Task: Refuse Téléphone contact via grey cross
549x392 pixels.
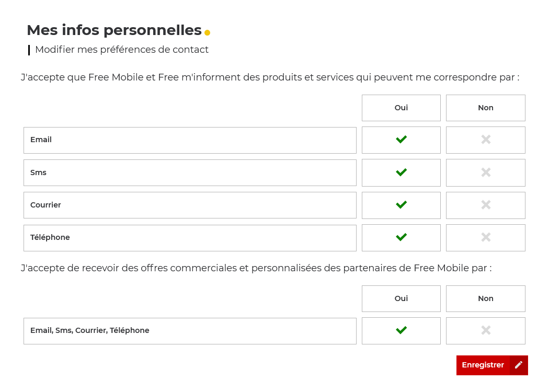Action: [x=486, y=237]
